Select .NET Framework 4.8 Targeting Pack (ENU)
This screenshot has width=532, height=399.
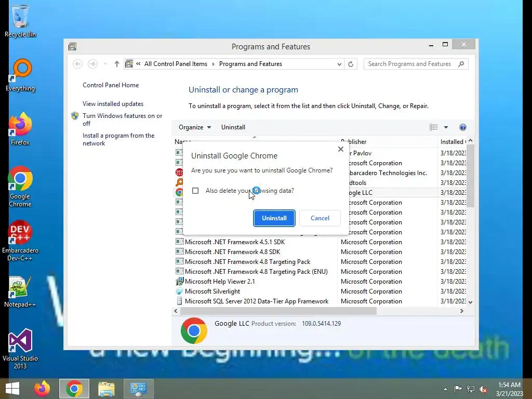tap(256, 271)
